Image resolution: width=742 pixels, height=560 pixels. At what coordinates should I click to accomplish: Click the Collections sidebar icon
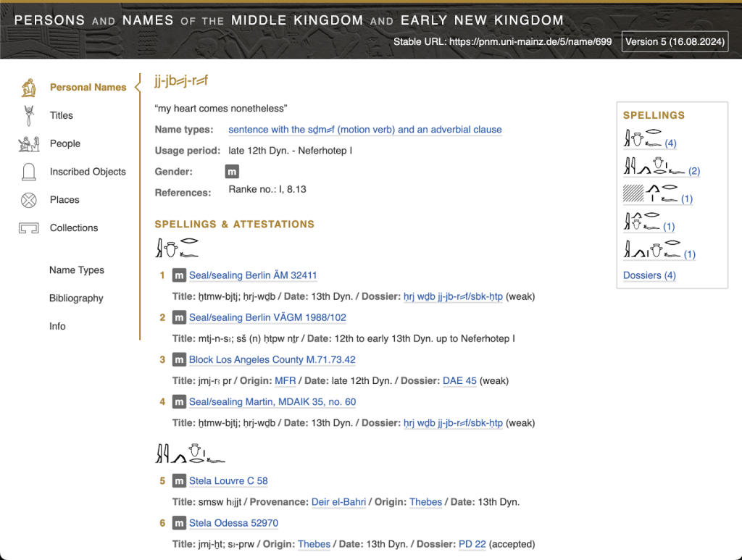[x=28, y=228]
